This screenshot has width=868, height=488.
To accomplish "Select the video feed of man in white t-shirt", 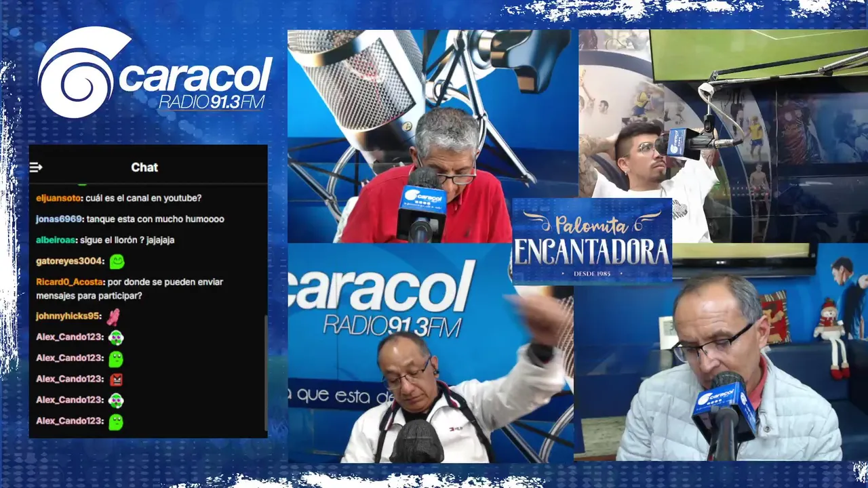I will tap(724, 136).
